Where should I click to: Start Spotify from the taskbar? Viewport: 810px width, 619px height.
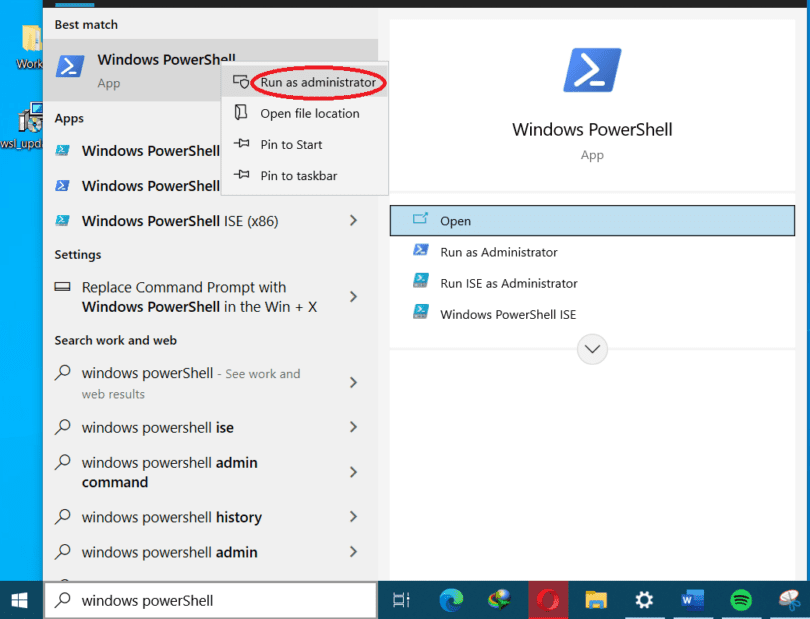[x=740, y=600]
